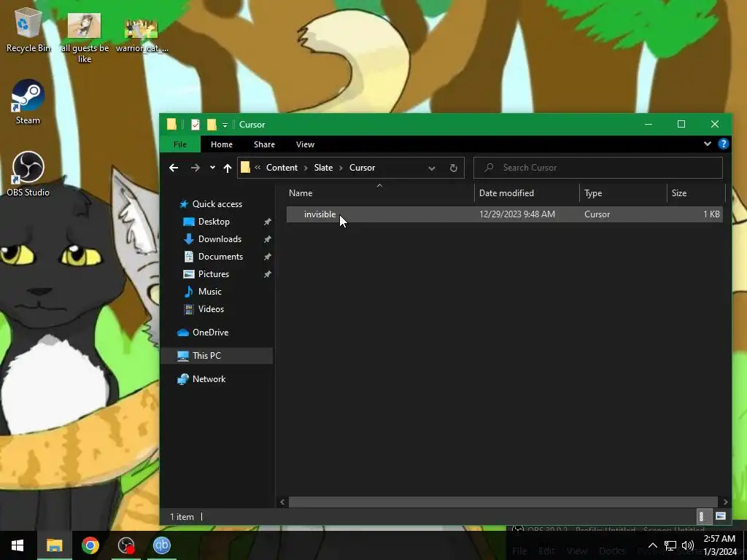The image size is (747, 560).
Task: Go back using the Back arrow
Action: coord(174,168)
